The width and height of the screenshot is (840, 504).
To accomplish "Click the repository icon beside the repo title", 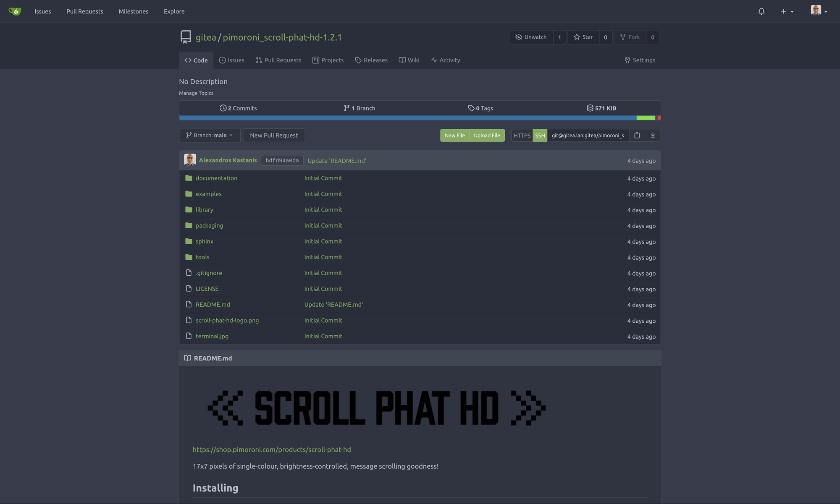I will [186, 37].
